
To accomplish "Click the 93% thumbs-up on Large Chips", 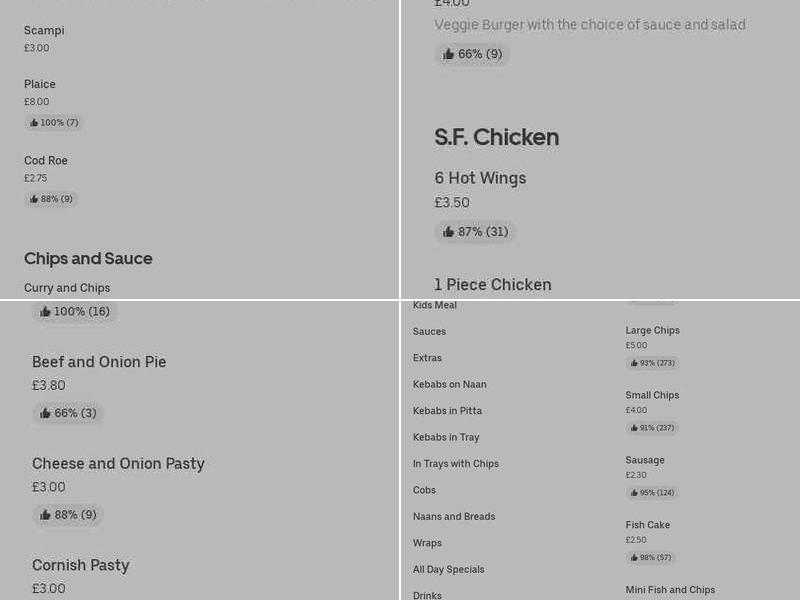I will pyautogui.click(x=652, y=363).
